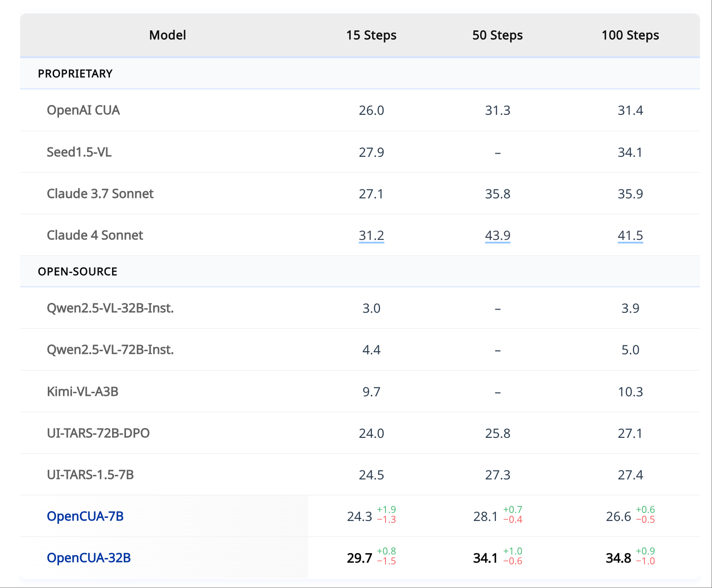Click the OpenAI CUA row label

(x=83, y=110)
